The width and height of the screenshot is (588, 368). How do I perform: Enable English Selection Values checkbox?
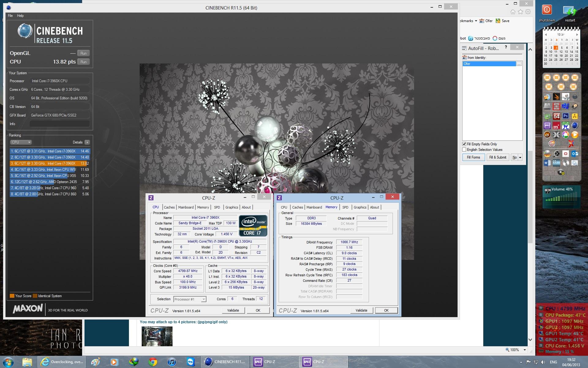click(x=464, y=150)
